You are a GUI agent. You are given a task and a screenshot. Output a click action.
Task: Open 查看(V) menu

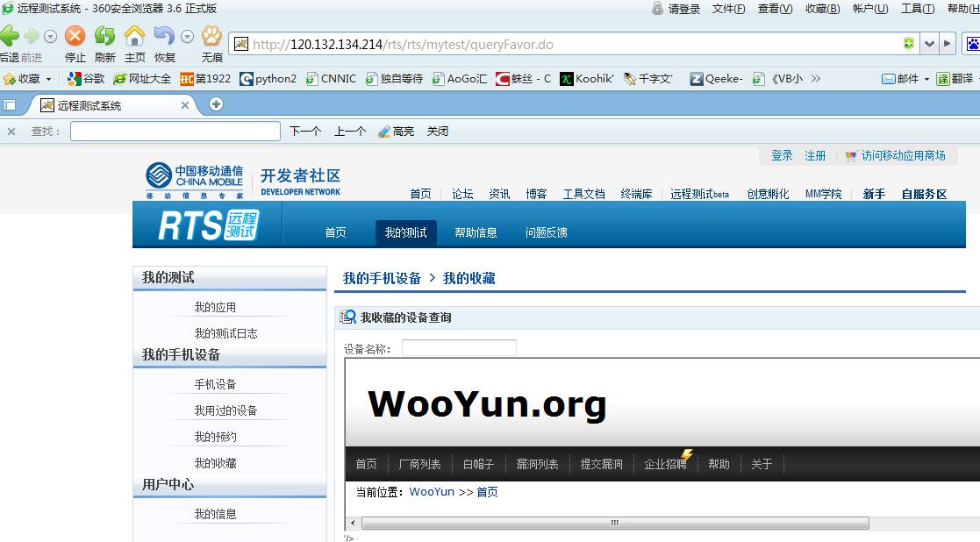(775, 9)
